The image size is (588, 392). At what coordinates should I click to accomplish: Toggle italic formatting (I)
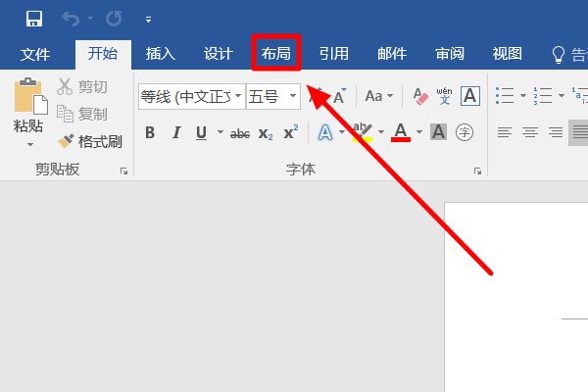(x=175, y=133)
